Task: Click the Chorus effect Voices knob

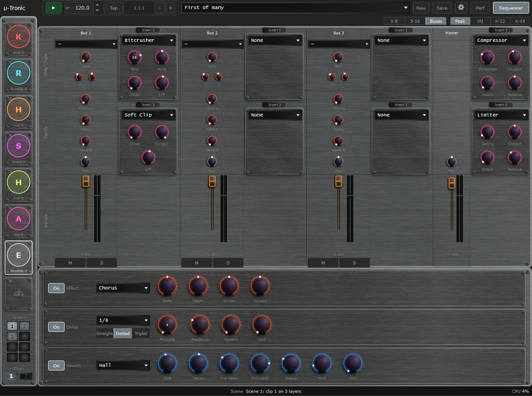Action: click(x=229, y=286)
